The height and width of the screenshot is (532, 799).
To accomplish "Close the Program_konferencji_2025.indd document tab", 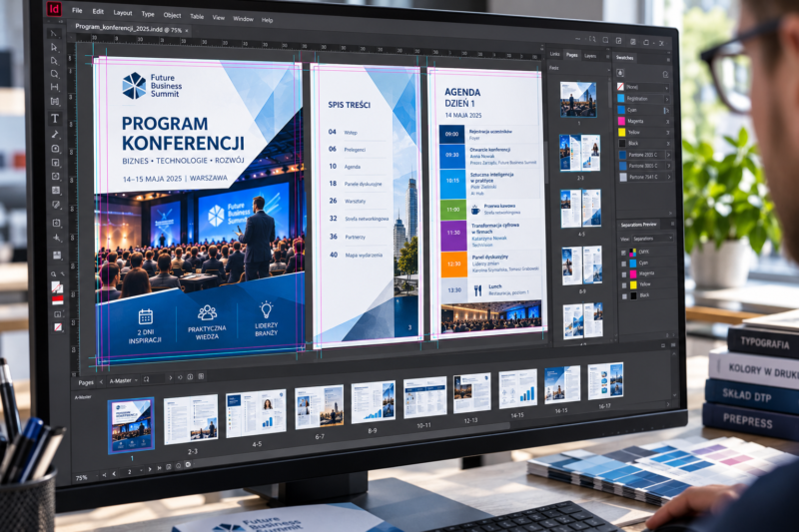I will point(187,31).
